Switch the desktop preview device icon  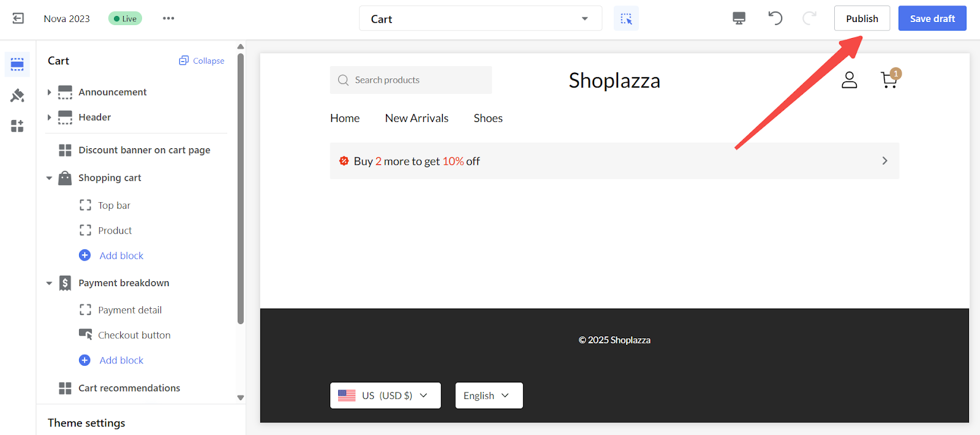(x=739, y=18)
